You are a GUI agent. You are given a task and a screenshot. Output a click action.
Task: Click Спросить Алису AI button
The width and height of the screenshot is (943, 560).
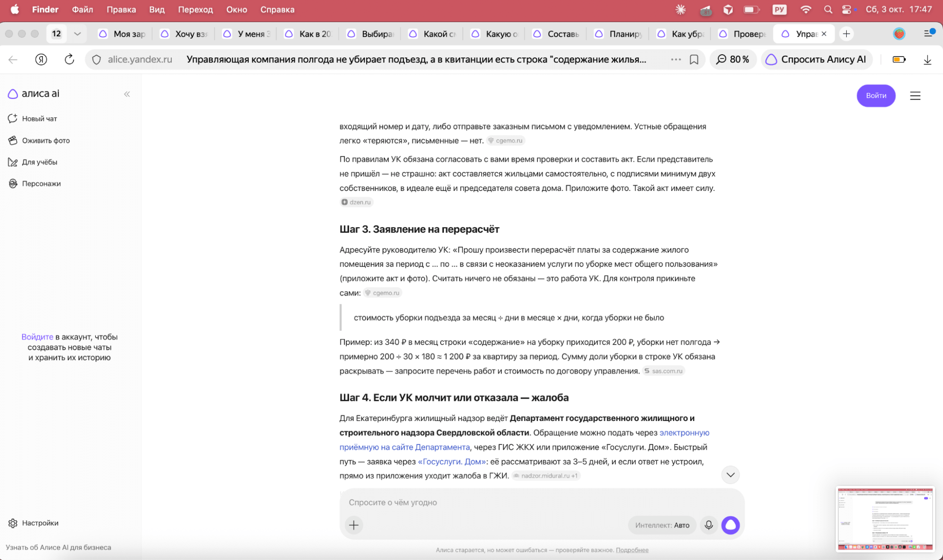pos(817,59)
